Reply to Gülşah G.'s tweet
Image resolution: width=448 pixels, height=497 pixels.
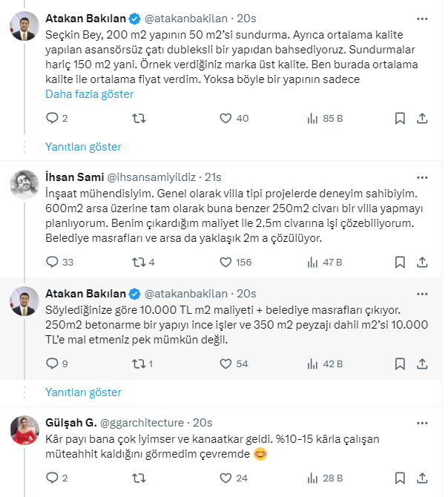point(52,477)
